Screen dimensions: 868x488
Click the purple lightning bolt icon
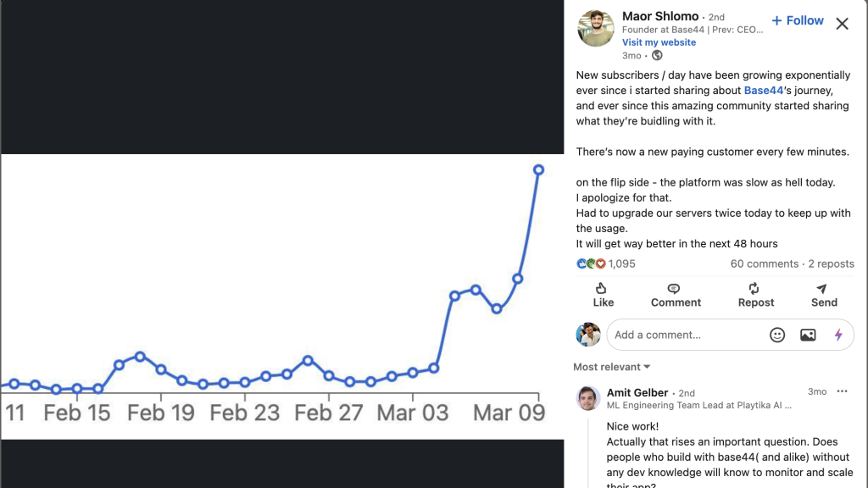tap(838, 335)
